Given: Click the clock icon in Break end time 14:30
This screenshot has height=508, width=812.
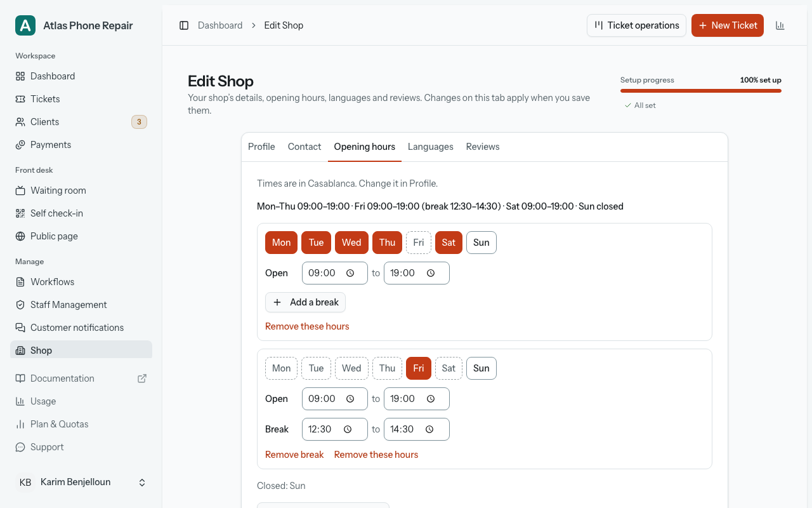Looking at the screenshot, I should (429, 429).
